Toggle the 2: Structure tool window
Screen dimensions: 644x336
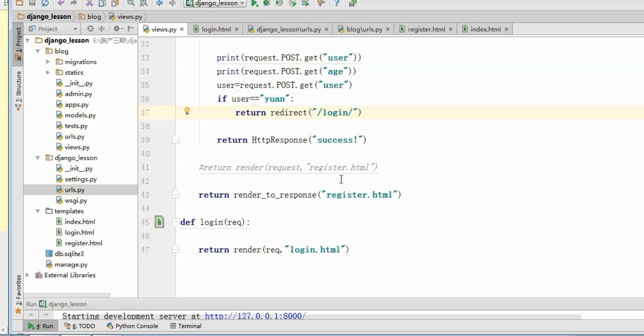[18, 91]
